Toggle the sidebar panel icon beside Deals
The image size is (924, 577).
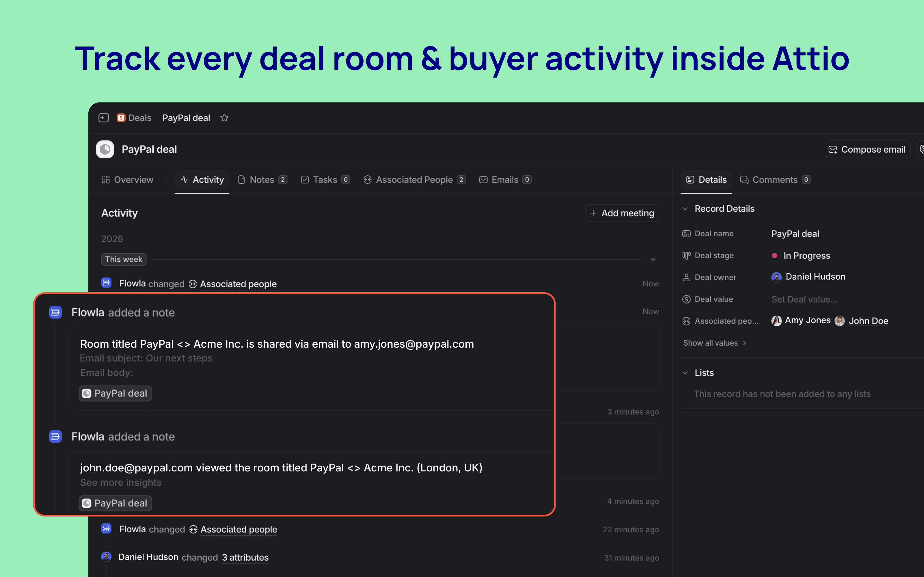103,118
